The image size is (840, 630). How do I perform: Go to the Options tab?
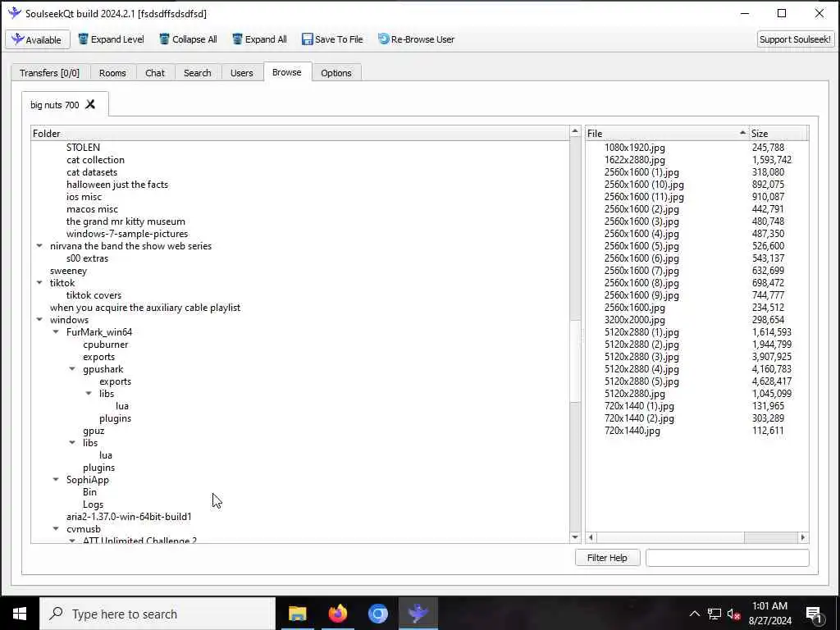point(336,73)
